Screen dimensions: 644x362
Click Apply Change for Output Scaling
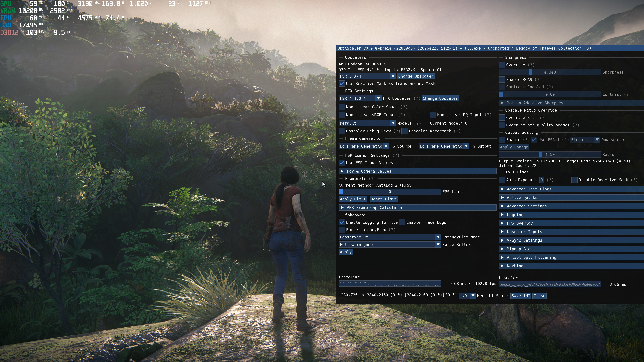(x=514, y=147)
